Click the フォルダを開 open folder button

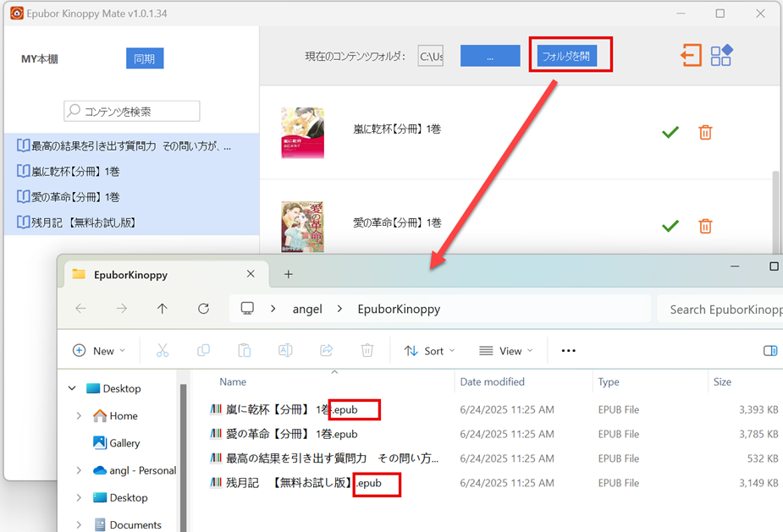pos(567,56)
